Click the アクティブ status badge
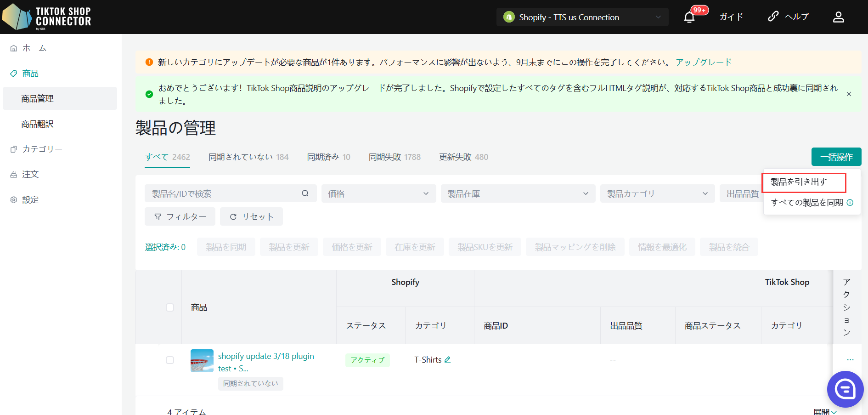The height and width of the screenshot is (415, 868). [367, 360]
